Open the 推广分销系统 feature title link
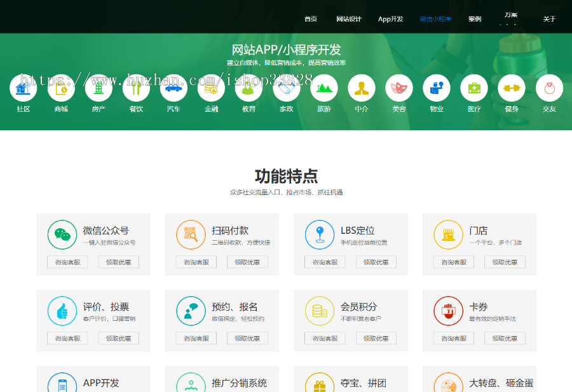 pyautogui.click(x=239, y=383)
